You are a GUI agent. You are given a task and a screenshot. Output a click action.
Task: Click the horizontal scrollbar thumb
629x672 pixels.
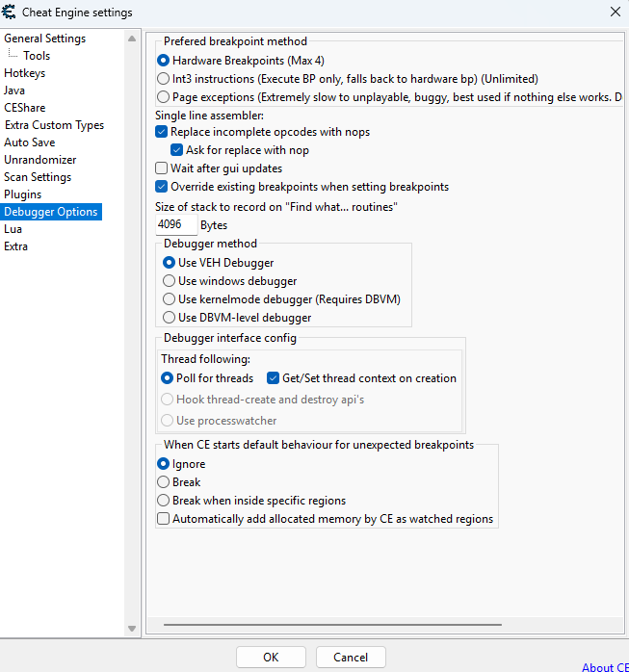(332, 625)
